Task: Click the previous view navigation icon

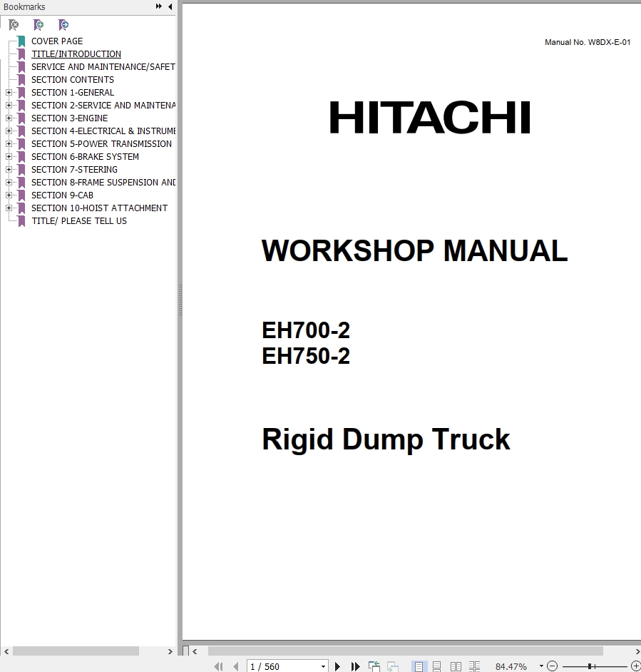Action: point(374,666)
